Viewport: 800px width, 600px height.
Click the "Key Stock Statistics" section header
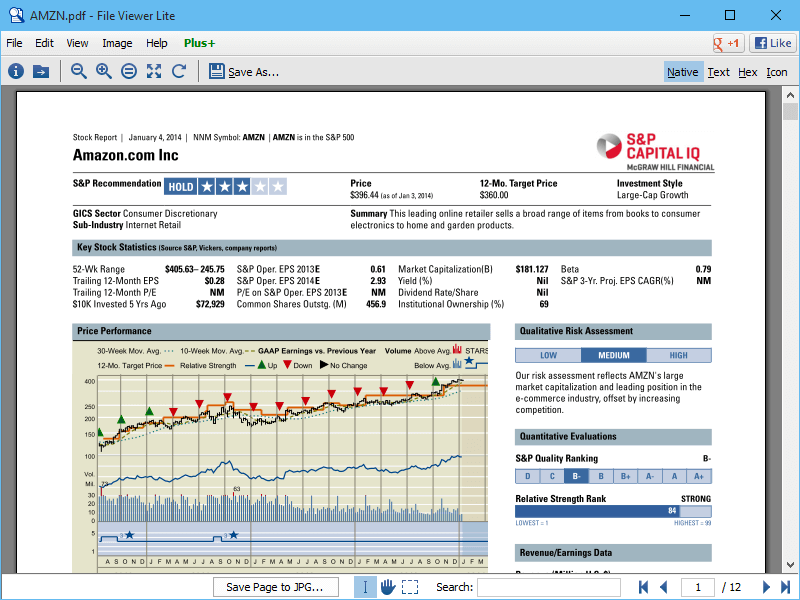tap(392, 247)
